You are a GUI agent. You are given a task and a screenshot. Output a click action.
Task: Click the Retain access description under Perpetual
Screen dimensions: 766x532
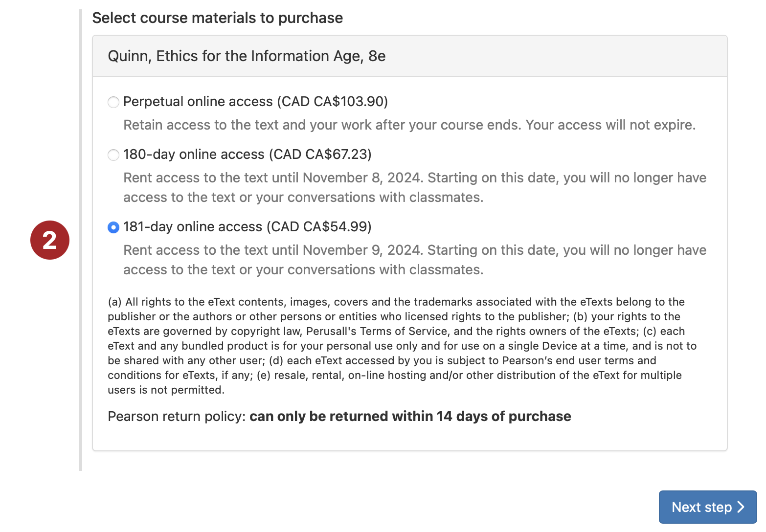pyautogui.click(x=409, y=125)
